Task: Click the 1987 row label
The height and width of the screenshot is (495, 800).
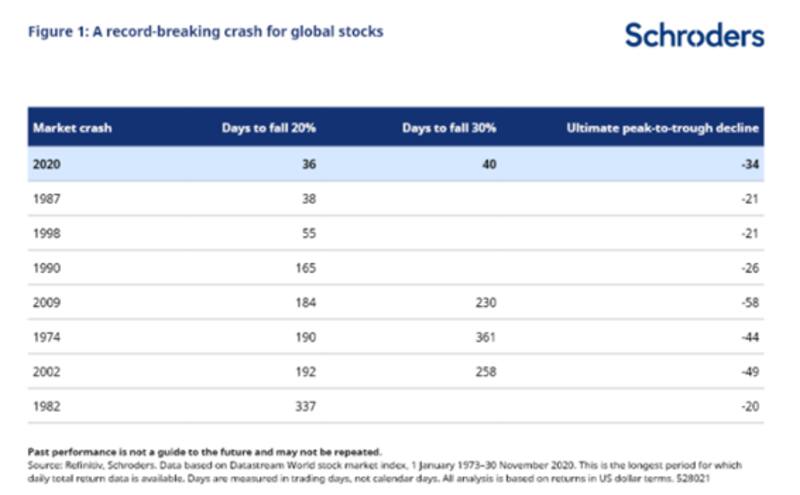Action: click(x=47, y=199)
